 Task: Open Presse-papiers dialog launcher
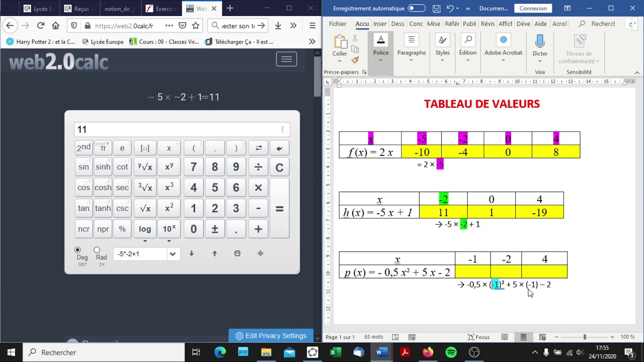tap(364, 72)
